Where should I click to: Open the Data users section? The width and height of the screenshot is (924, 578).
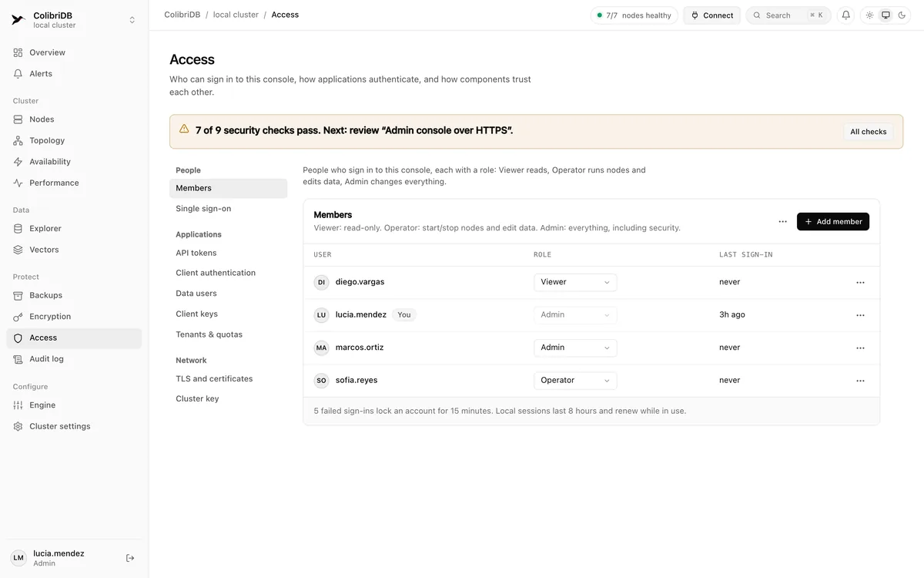coord(228,294)
